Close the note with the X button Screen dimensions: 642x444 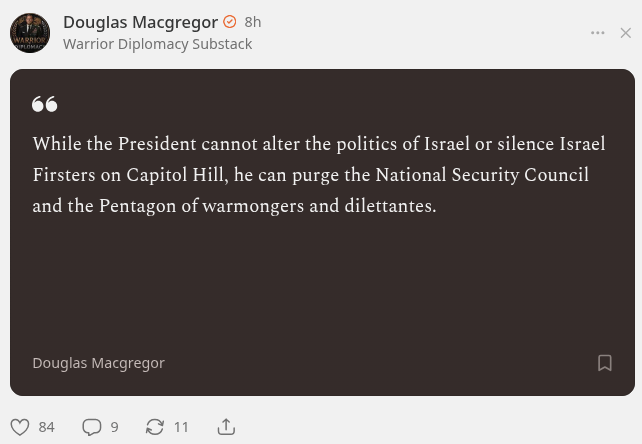point(626,33)
